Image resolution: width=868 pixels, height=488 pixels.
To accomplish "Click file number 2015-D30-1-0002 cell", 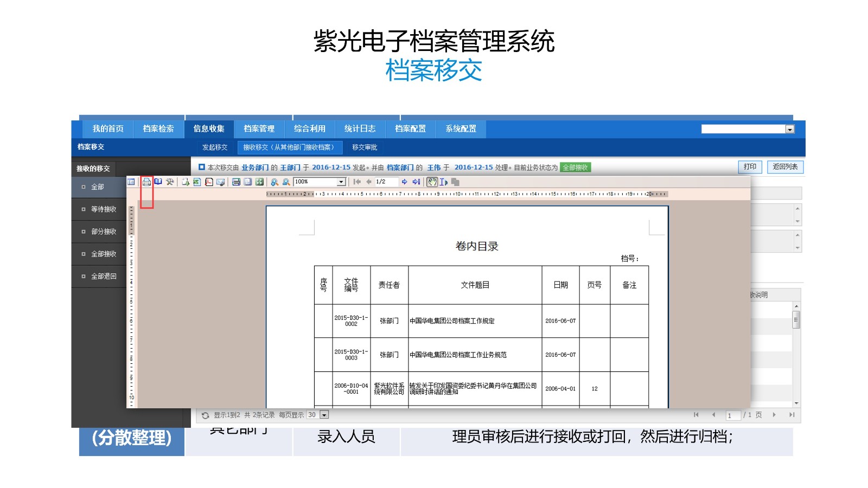I will pos(351,321).
